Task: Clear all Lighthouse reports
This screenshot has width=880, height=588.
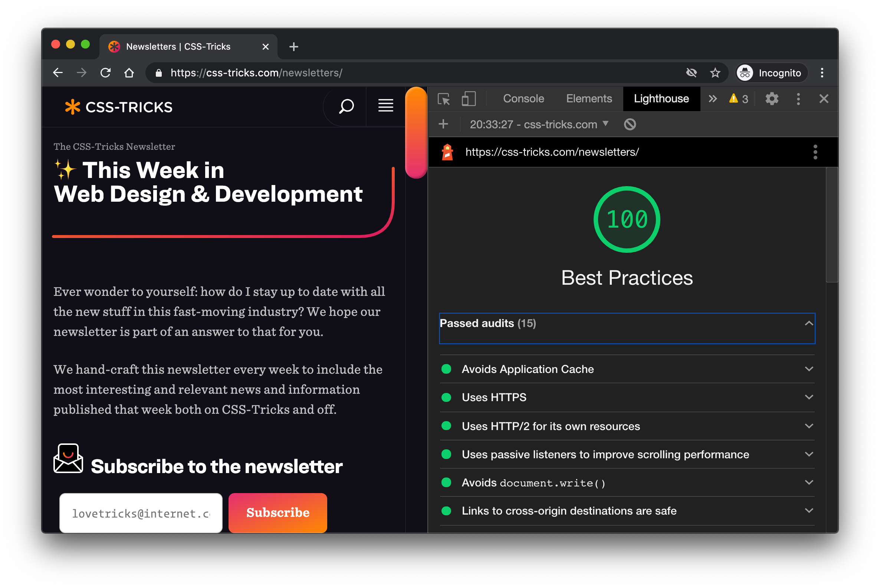Action: [x=630, y=124]
